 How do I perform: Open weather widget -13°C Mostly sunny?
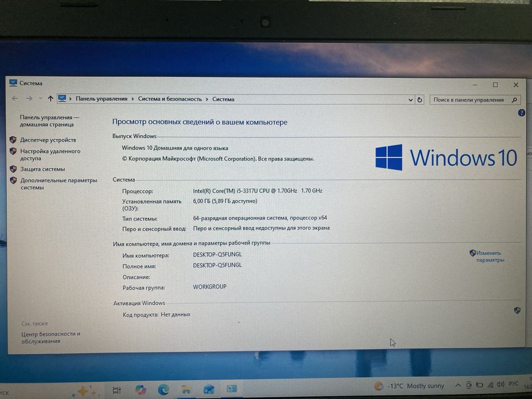tap(409, 386)
